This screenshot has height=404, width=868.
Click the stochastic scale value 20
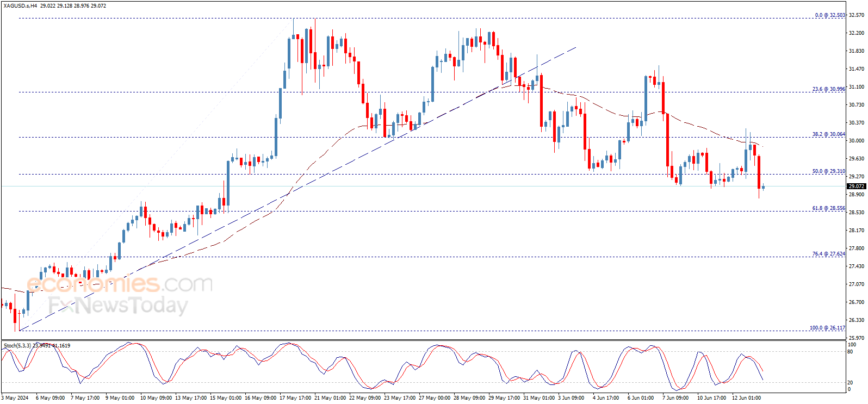tap(851, 383)
